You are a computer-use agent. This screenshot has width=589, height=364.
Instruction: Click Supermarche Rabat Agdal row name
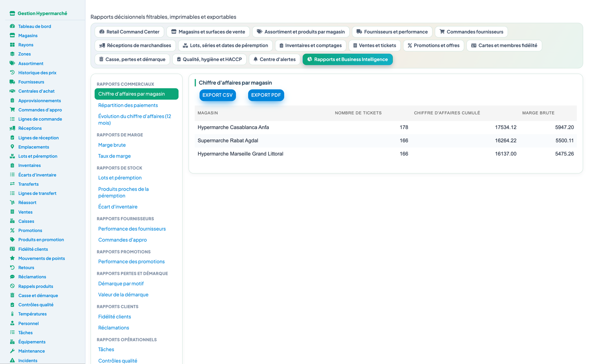click(x=228, y=140)
